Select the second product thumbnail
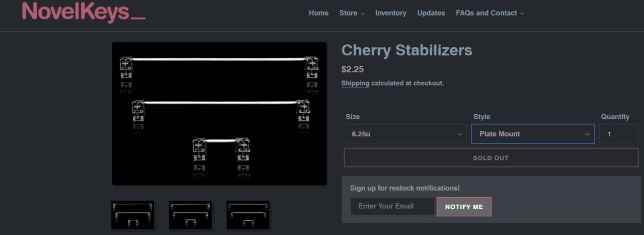 click(190, 215)
